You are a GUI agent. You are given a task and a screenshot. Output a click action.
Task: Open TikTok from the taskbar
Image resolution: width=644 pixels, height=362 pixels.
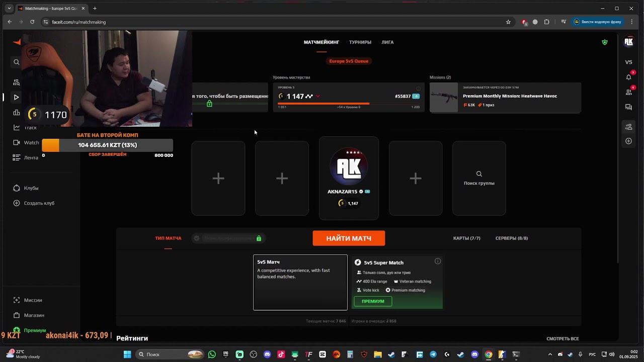coord(281,354)
